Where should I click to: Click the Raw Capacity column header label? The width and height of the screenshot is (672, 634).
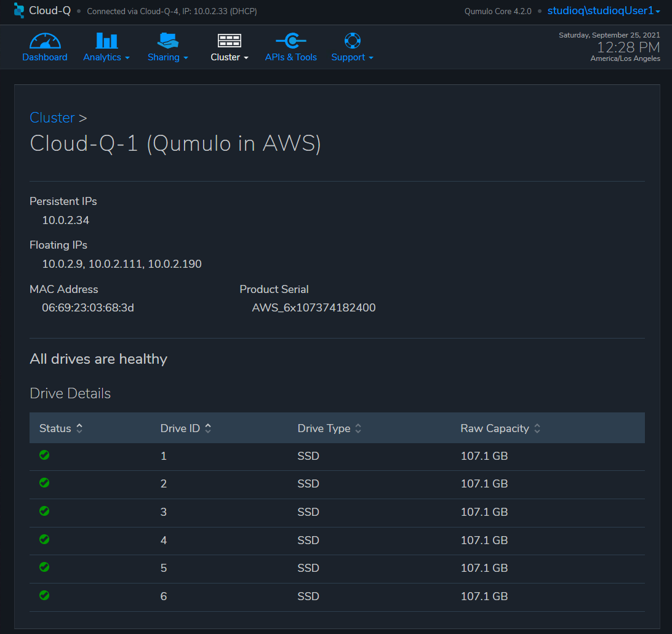(x=495, y=428)
